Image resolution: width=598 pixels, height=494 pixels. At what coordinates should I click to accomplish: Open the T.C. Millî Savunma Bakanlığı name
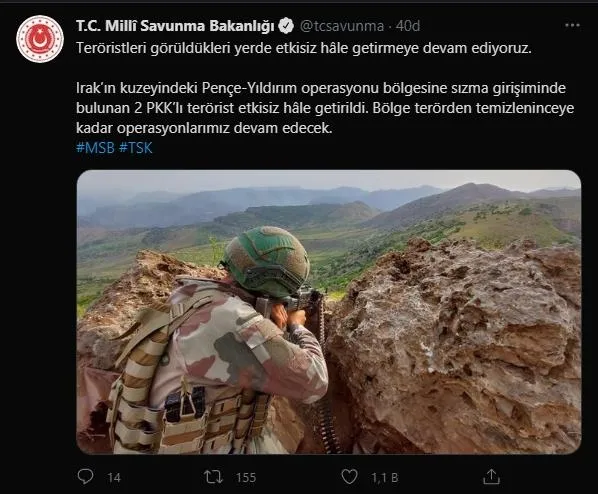175,26
